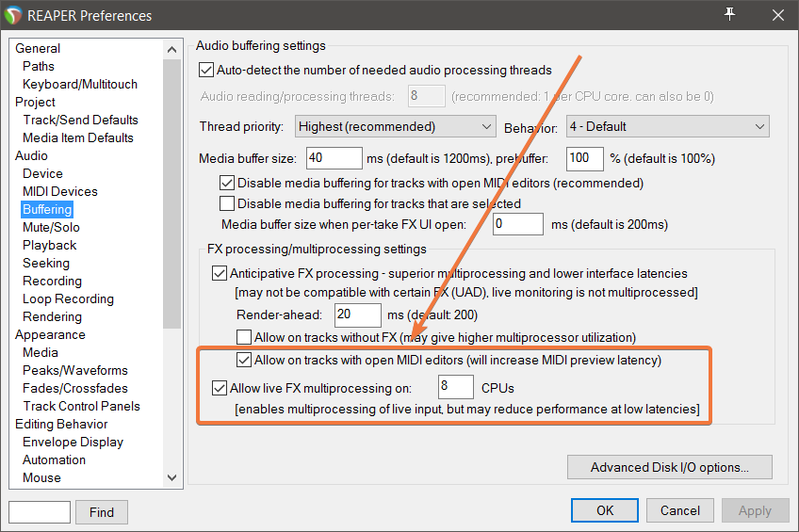Open the Thread priority dropdown
Viewport: 799px width, 532px height.
[x=396, y=126]
